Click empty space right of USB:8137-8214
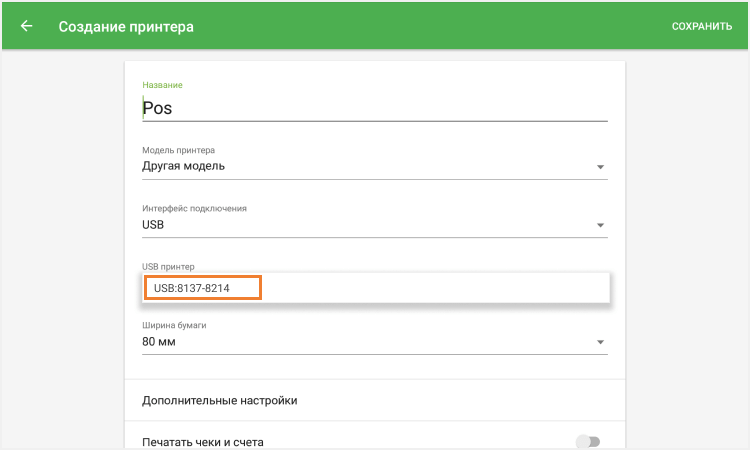 pyautogui.click(x=430, y=288)
